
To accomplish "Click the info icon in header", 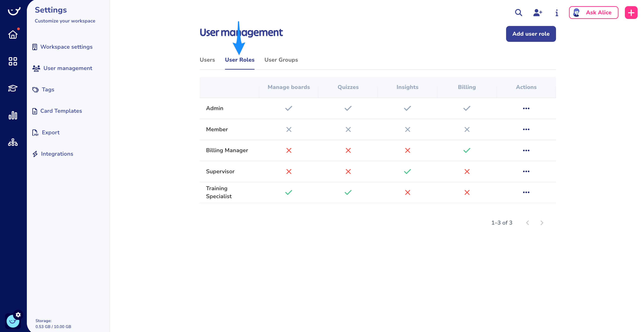I will coord(556,13).
